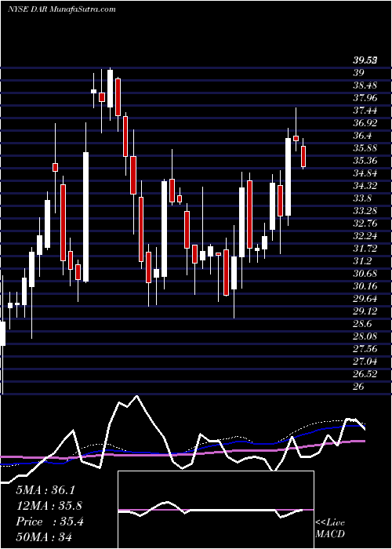Select the 32.76 price axis label
Image resolution: width=392 pixels, height=549 pixels.
[365, 224]
